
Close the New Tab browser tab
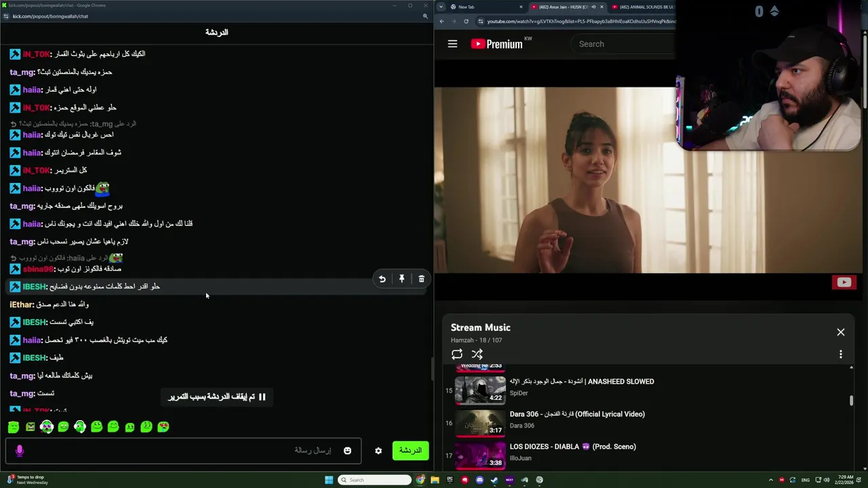(x=521, y=7)
